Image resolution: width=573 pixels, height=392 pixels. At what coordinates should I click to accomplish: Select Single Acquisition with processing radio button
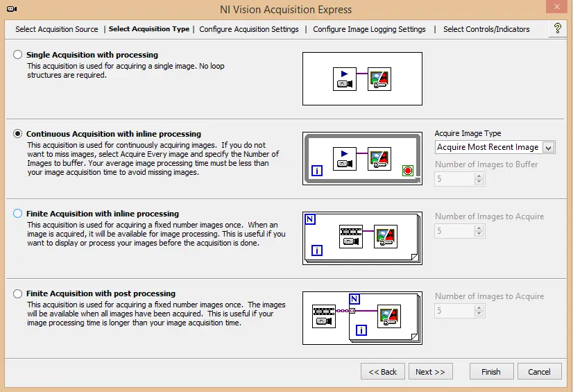(x=17, y=55)
